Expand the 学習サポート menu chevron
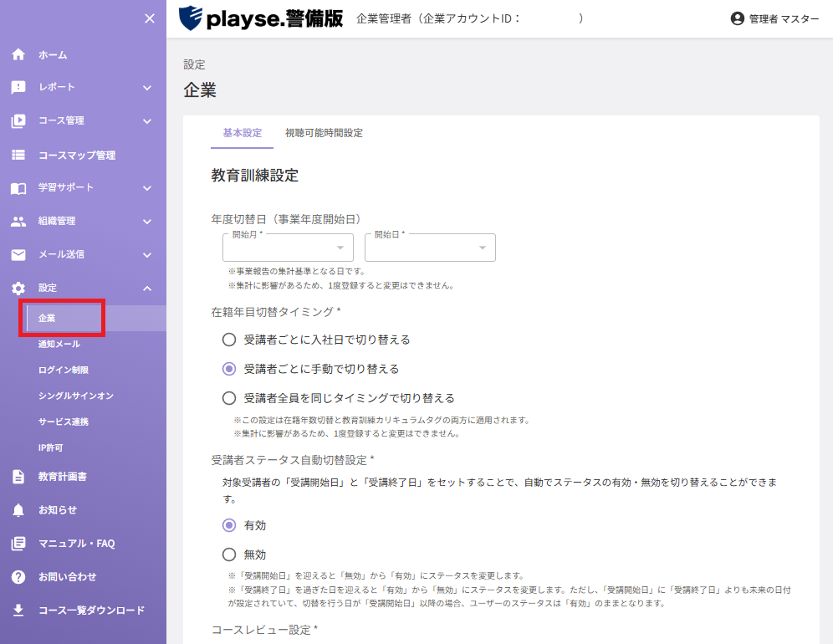 coord(147,188)
